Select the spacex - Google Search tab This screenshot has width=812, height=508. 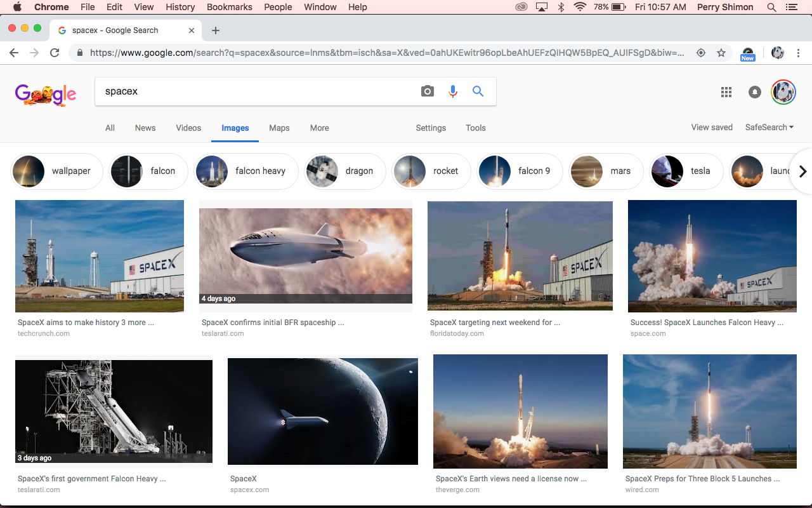click(x=127, y=30)
